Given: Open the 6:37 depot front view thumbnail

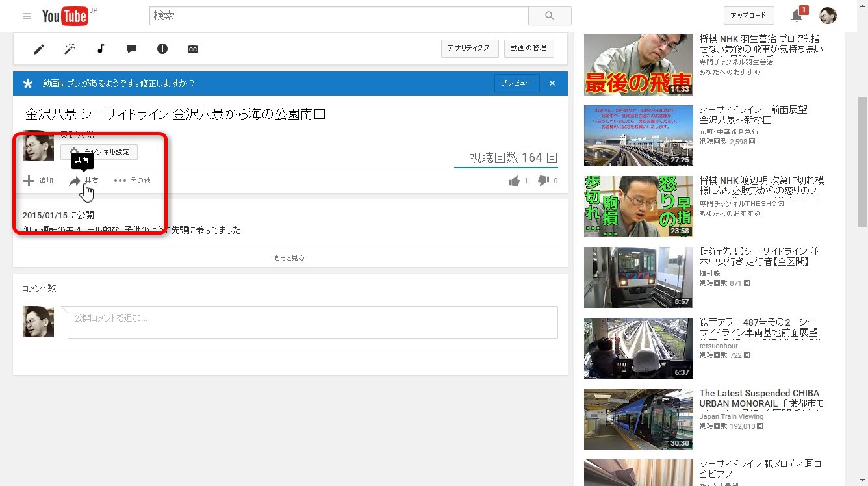Looking at the screenshot, I should pyautogui.click(x=639, y=348).
